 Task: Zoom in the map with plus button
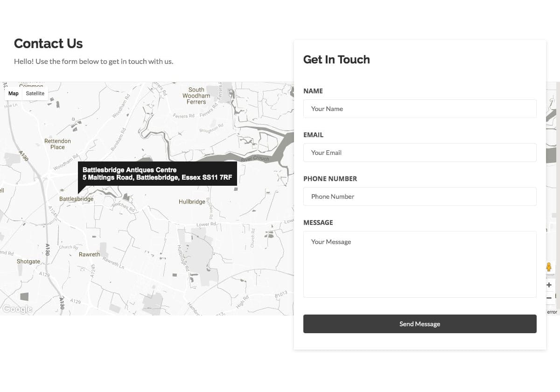coord(549,285)
